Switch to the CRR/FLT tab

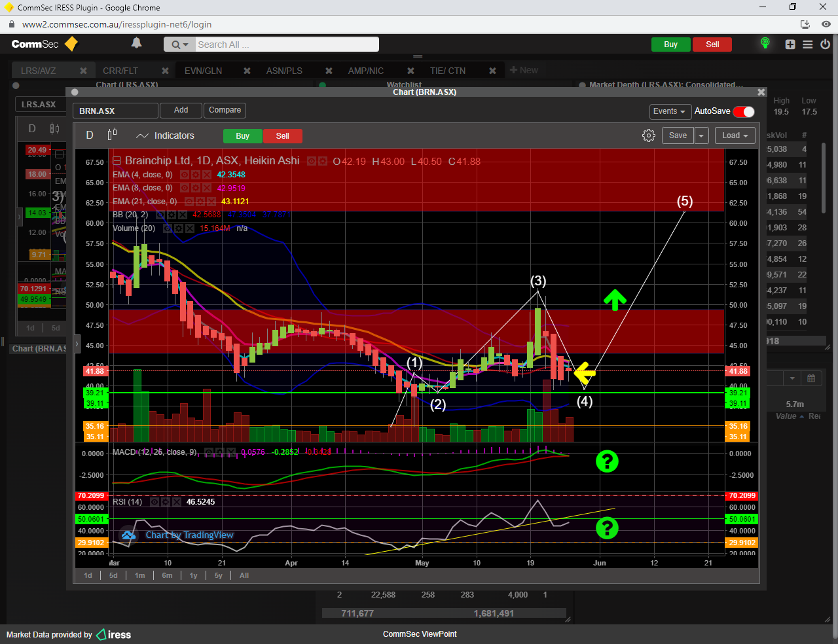click(x=120, y=71)
